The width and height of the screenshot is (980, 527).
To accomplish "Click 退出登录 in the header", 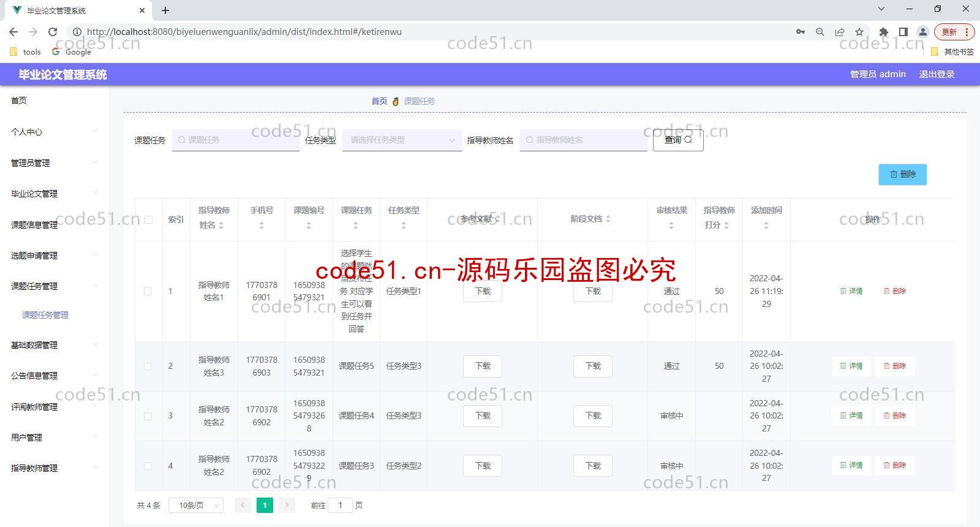I will click(x=937, y=74).
